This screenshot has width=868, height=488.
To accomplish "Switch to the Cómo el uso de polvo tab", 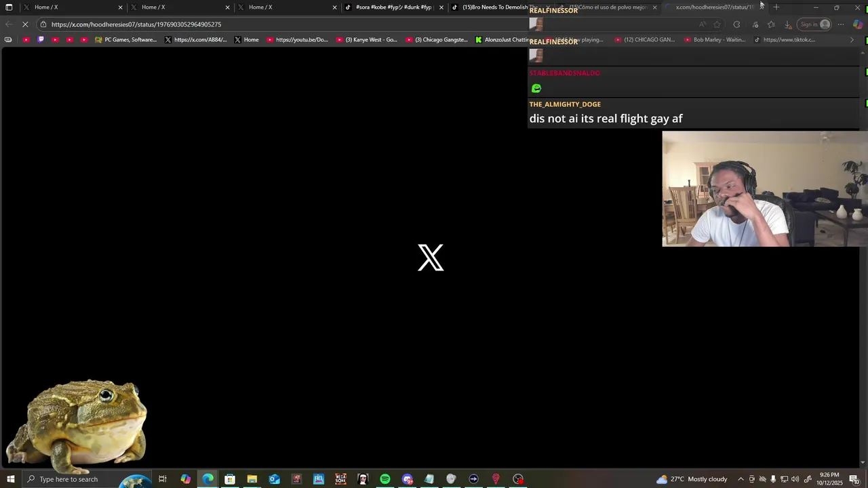I will [x=607, y=7].
